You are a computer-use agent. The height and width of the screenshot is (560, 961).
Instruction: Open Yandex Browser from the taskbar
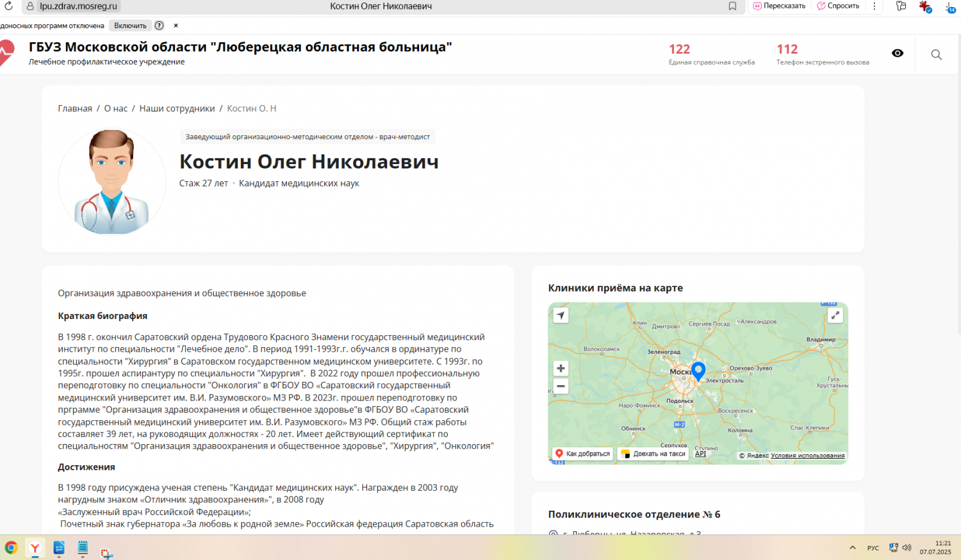pyautogui.click(x=35, y=548)
